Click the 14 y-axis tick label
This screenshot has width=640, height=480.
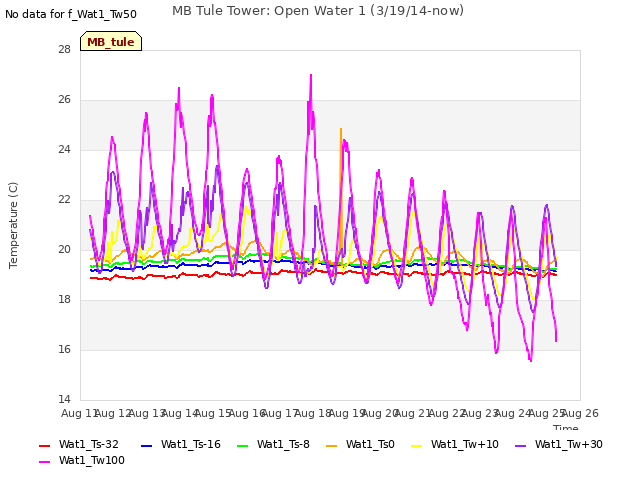coord(64,399)
